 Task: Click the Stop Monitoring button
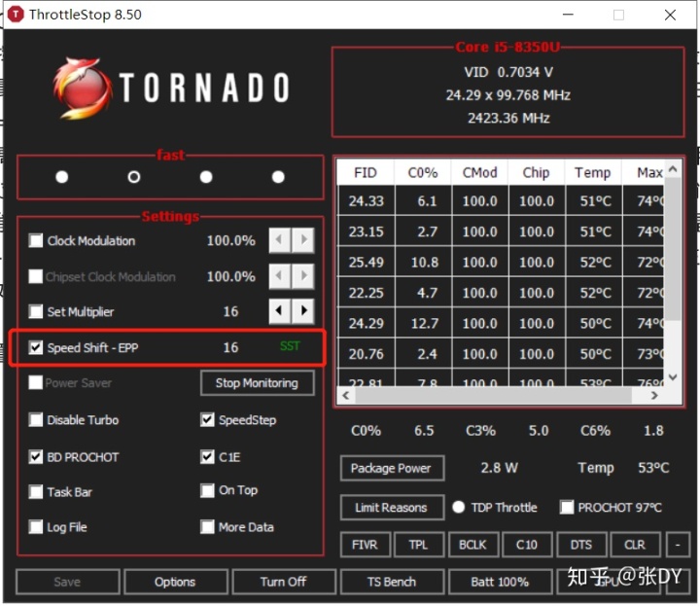tap(257, 383)
